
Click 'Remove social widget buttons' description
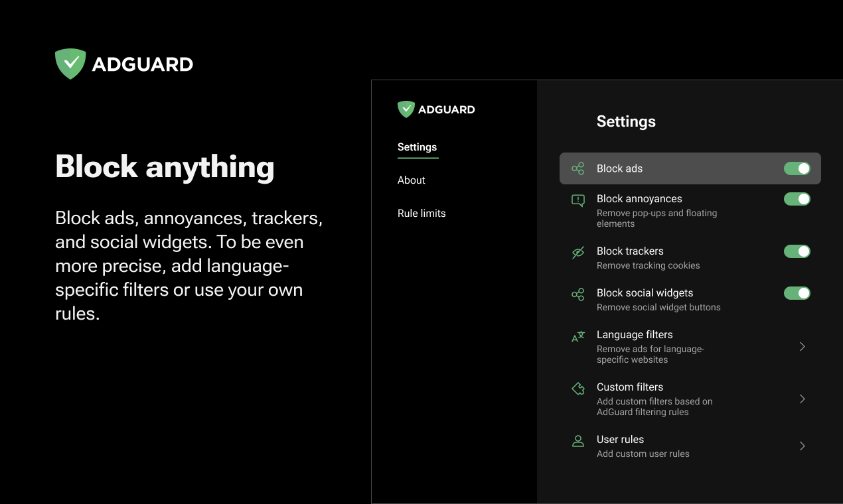tap(658, 307)
